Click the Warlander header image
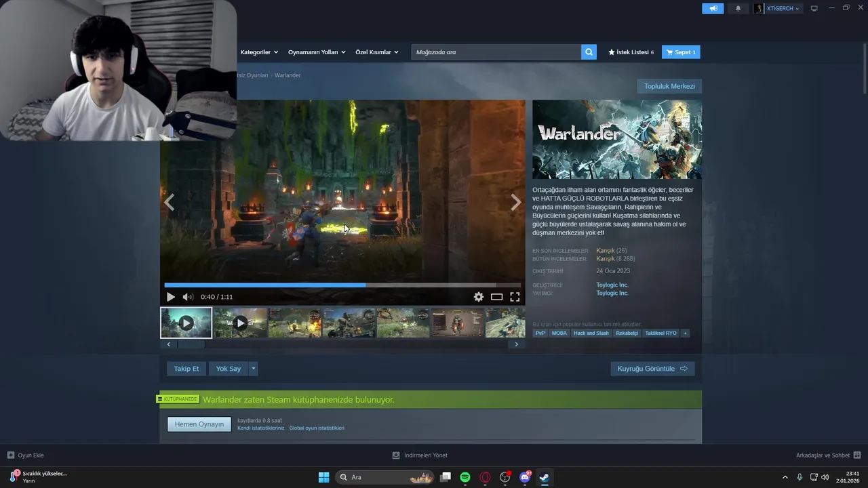 617,140
